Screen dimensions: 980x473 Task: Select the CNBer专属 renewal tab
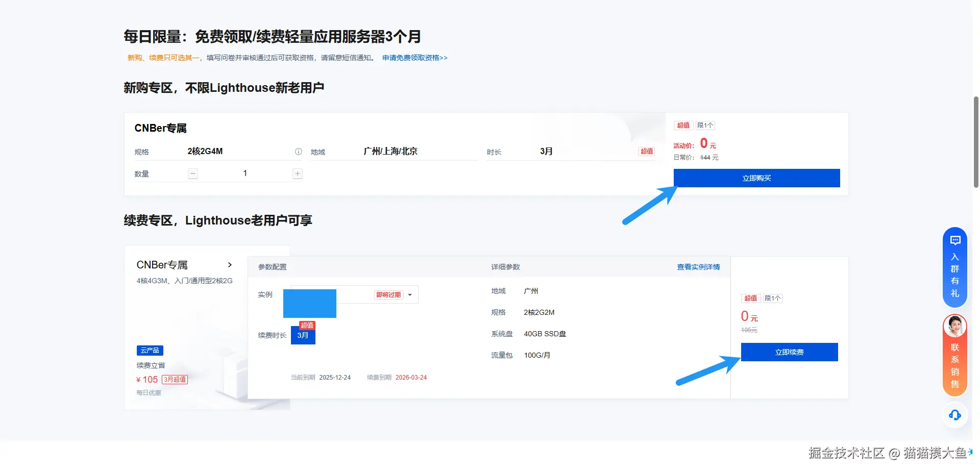(162, 265)
